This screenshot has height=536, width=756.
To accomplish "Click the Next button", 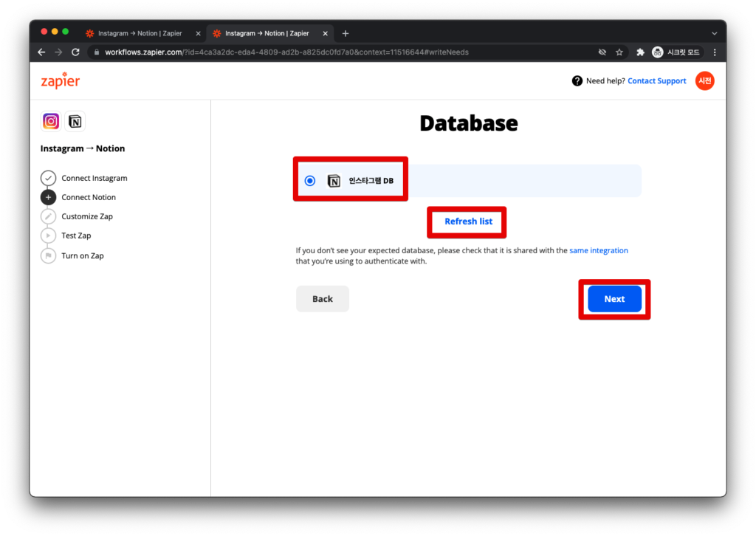I will click(x=614, y=299).
